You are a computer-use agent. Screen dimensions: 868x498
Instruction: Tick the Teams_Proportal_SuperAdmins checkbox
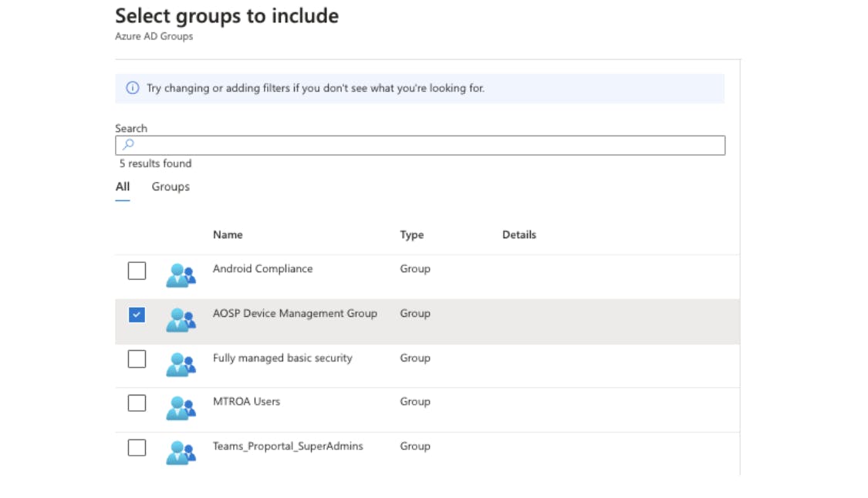tap(137, 447)
